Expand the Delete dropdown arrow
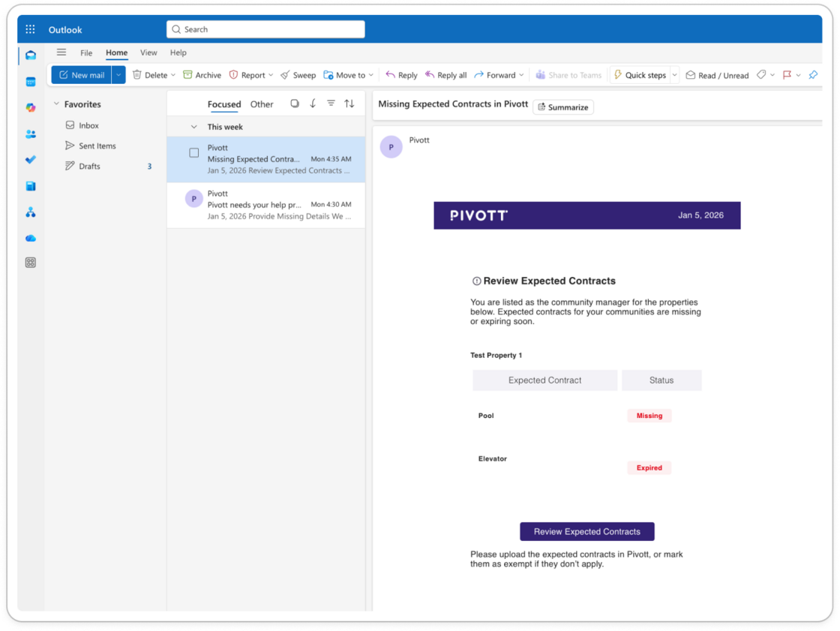The width and height of the screenshot is (840, 631). click(173, 75)
